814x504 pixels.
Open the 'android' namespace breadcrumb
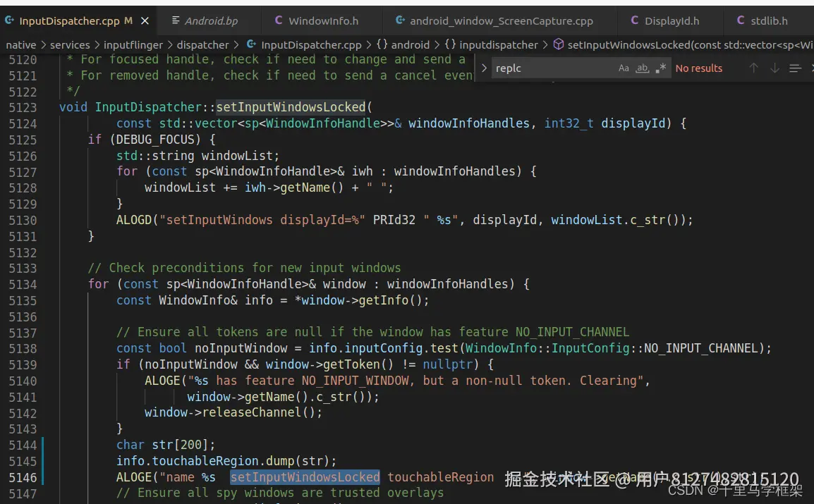(x=410, y=45)
